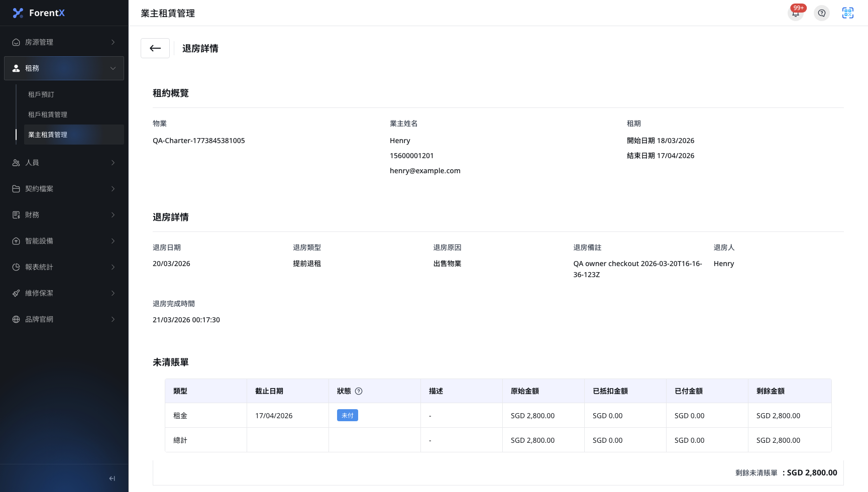Viewport: 868px width, 492px height.
Task: Open the QR code scanner icon
Action: click(x=848, y=13)
